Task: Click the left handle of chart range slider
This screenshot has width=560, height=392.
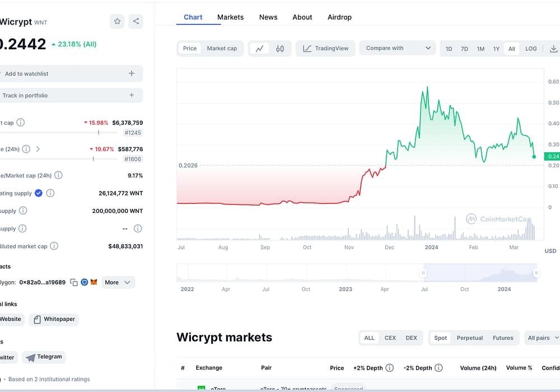Action: point(423,273)
